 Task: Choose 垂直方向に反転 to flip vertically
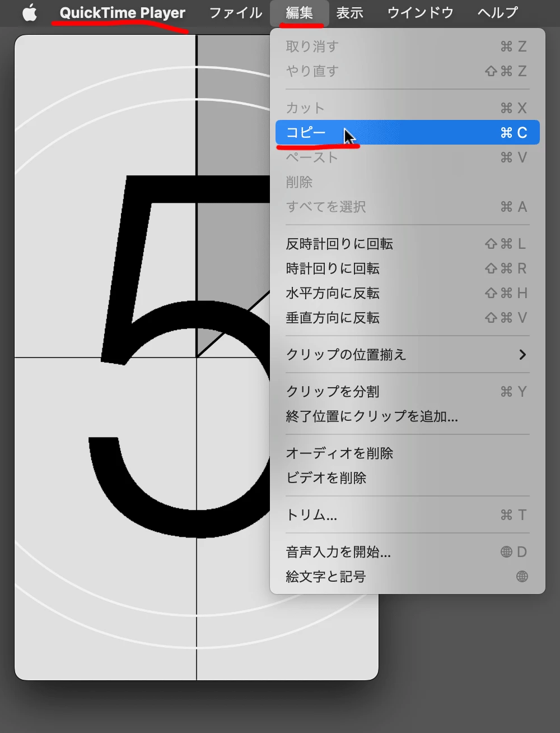pyautogui.click(x=408, y=318)
